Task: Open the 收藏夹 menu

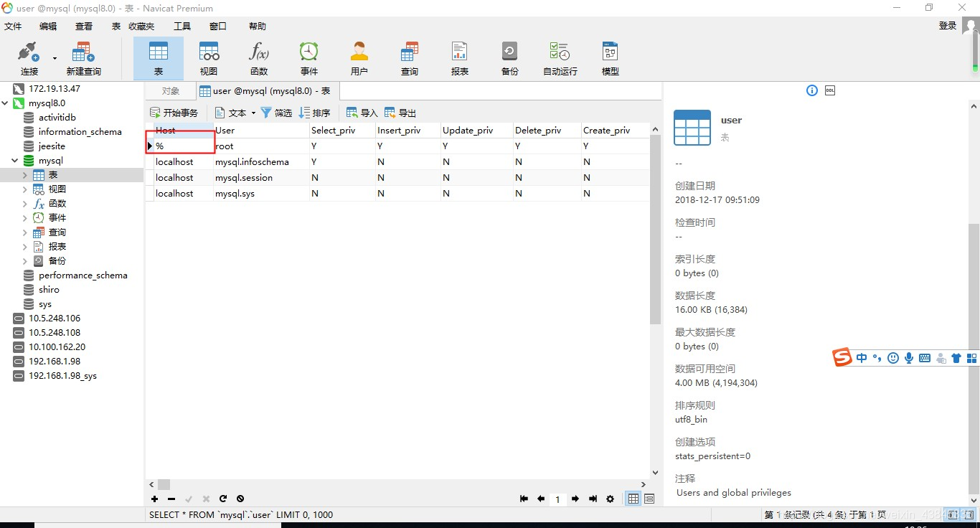Action: tap(141, 27)
